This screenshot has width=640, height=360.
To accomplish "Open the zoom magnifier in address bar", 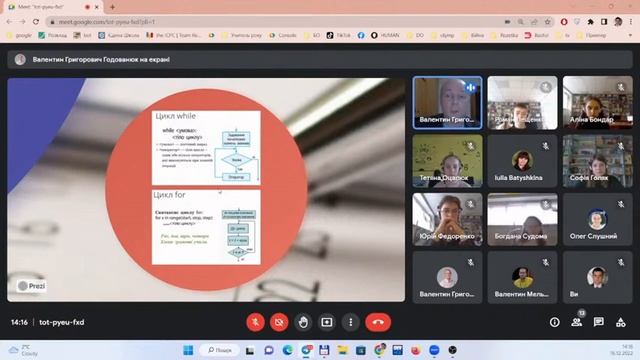I will pos(521,22).
